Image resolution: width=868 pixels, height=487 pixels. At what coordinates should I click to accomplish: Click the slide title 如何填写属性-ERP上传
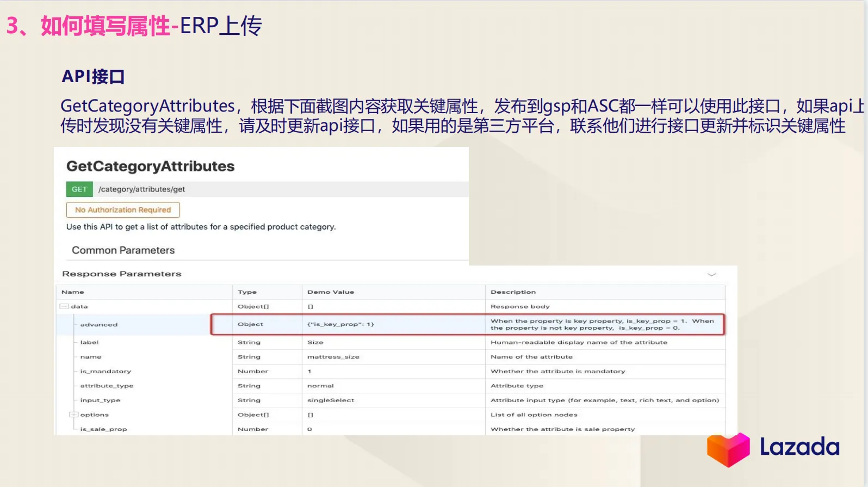[x=151, y=26]
